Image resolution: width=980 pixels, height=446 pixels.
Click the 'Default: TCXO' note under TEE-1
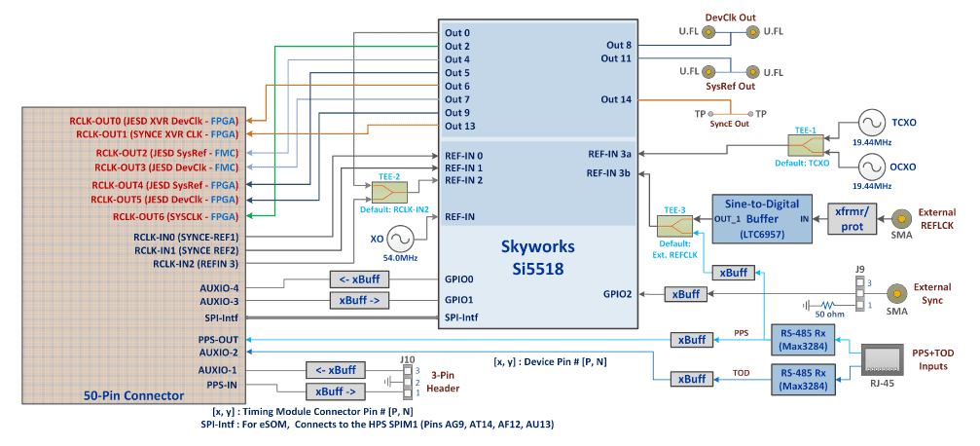[x=801, y=164]
